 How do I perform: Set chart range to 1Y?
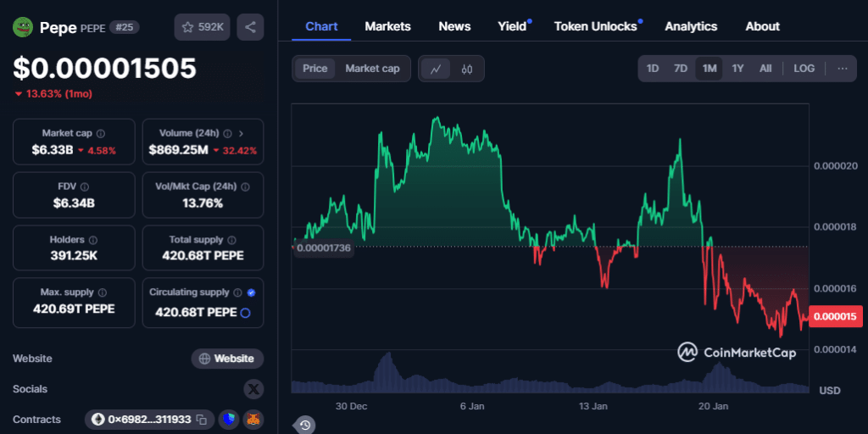737,69
